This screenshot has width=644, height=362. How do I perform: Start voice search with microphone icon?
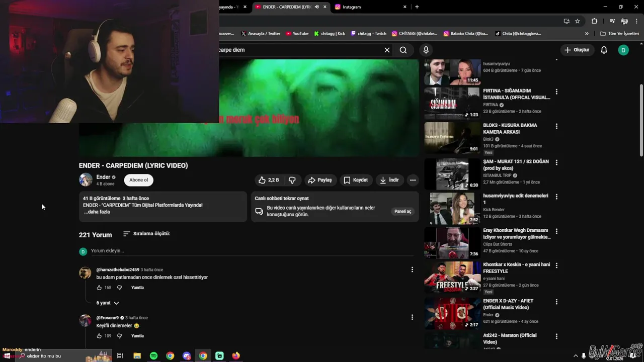tap(426, 50)
